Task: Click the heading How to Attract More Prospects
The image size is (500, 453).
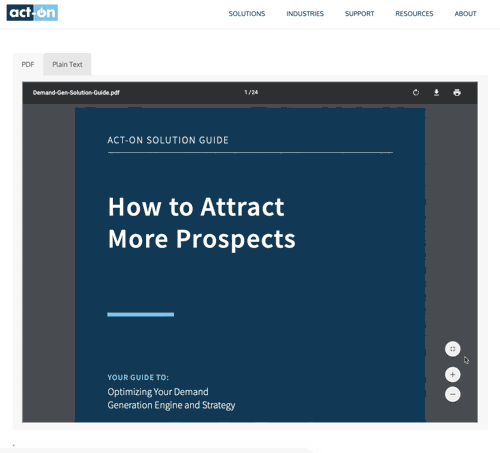Action: 202,223
